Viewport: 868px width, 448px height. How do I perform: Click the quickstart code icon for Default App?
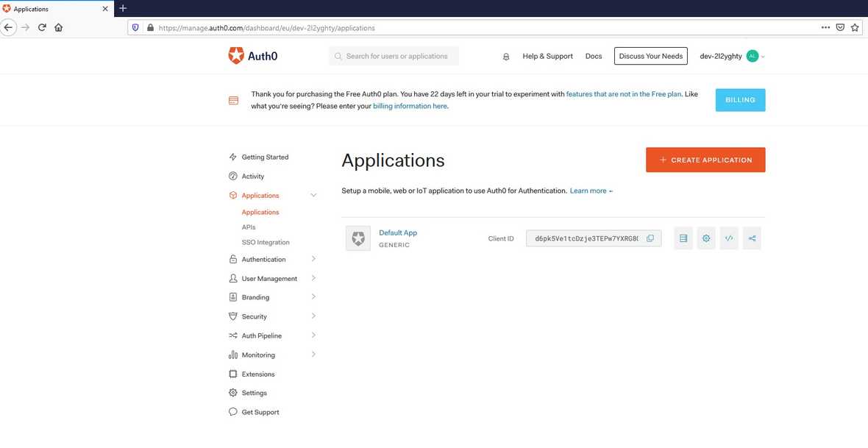pos(729,238)
